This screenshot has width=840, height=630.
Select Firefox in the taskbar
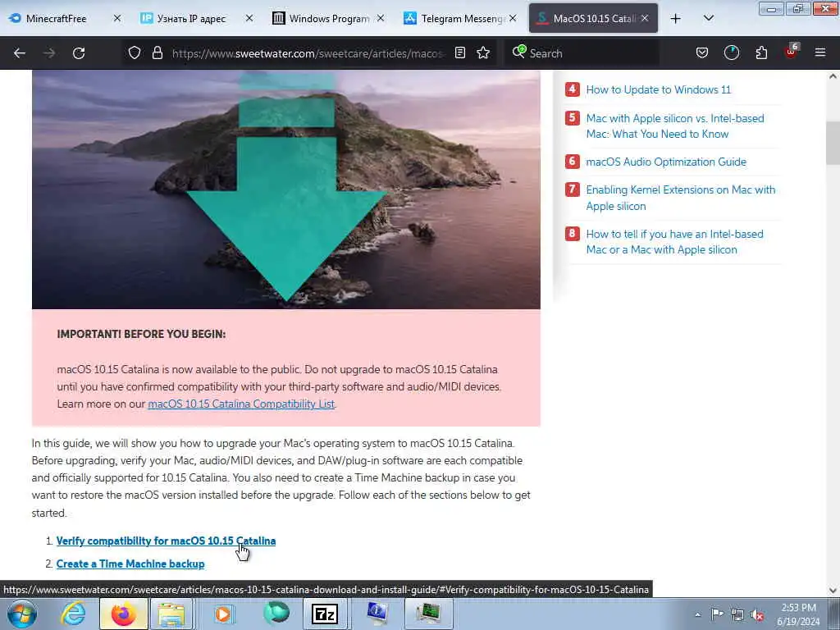click(x=123, y=614)
